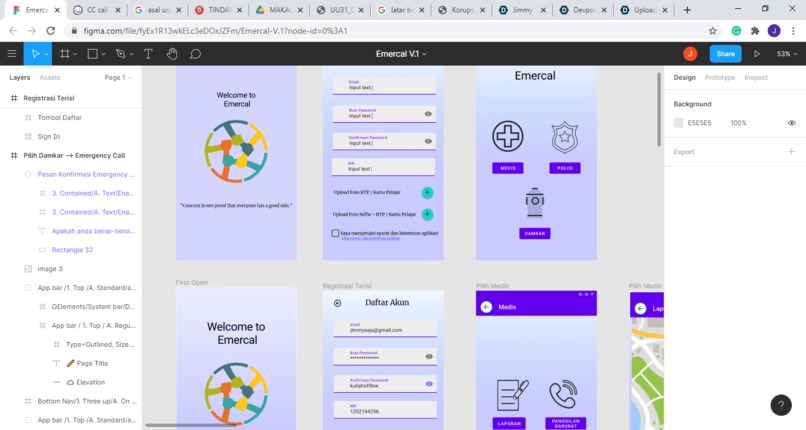Toggle eye icon in Konfirmasi Password field, top frame
806x430 pixels.
click(x=428, y=141)
